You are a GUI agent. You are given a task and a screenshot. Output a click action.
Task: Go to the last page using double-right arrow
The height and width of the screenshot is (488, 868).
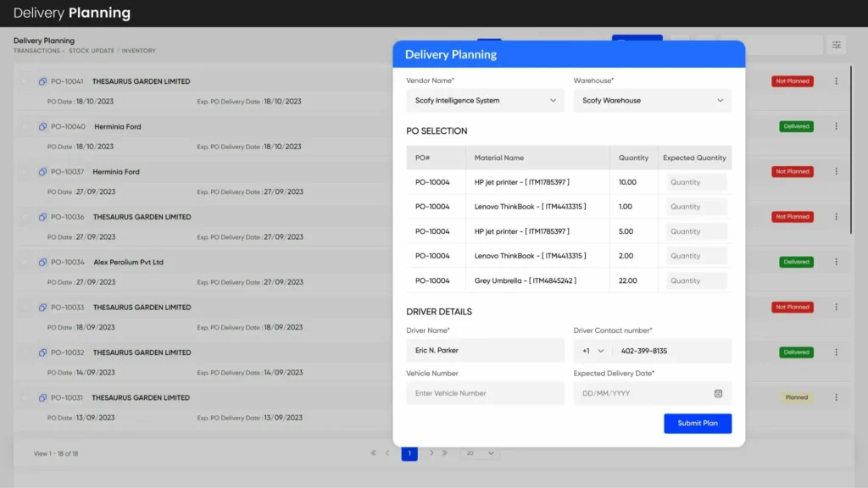pyautogui.click(x=444, y=453)
